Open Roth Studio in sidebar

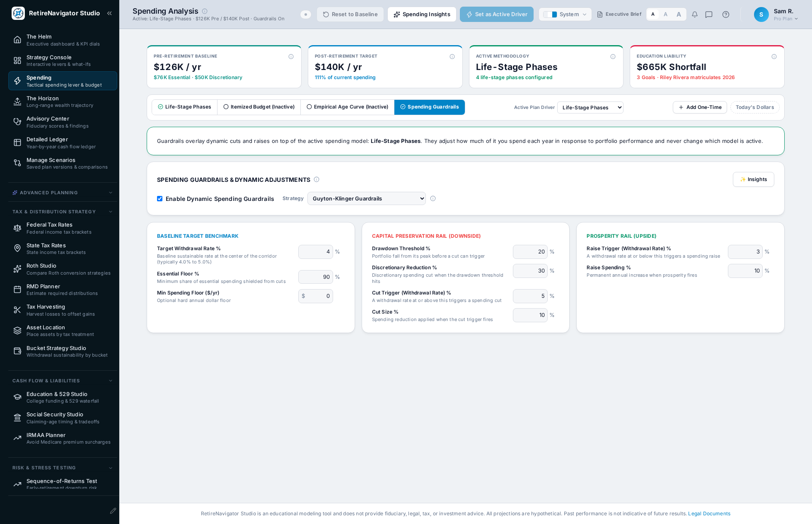(x=63, y=269)
